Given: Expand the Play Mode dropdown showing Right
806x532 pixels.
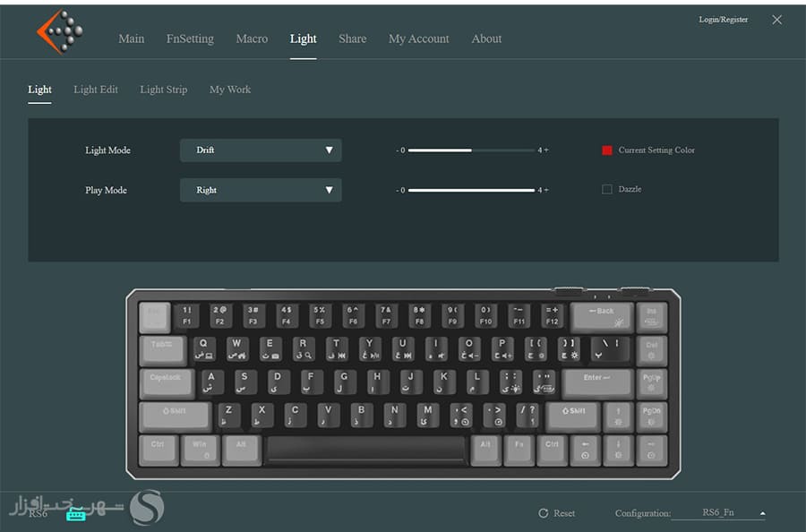Looking at the screenshot, I should 261,190.
